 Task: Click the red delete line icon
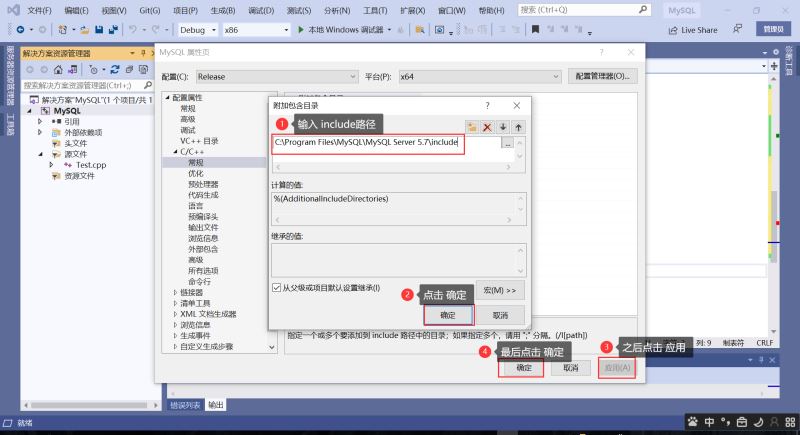(x=487, y=127)
